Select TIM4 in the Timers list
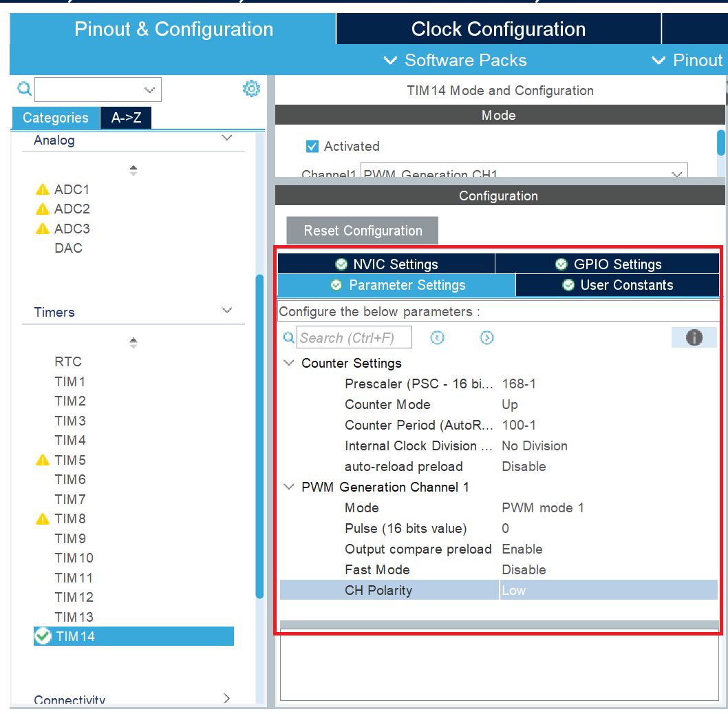The height and width of the screenshot is (714, 728). (69, 440)
